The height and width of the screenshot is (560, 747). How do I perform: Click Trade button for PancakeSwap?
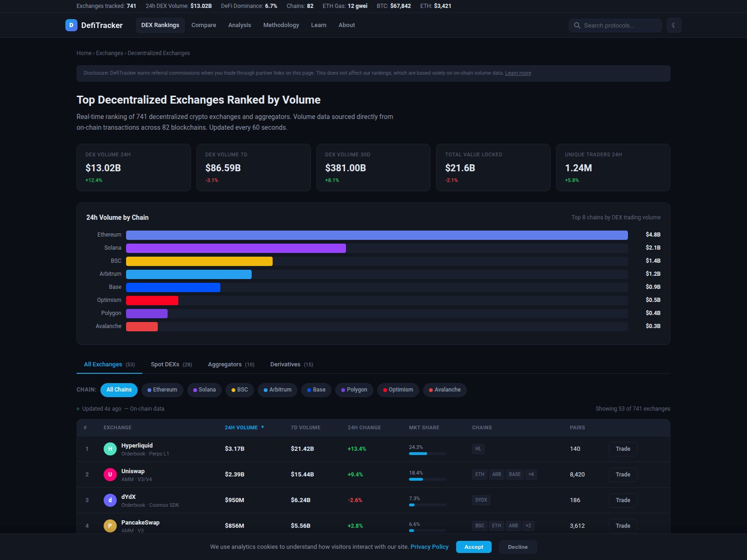point(623,526)
